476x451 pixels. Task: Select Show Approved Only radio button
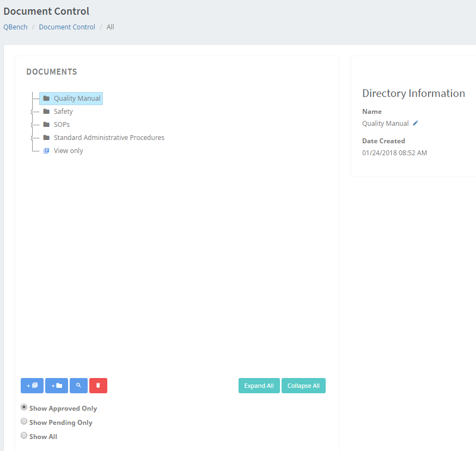pyautogui.click(x=23, y=407)
